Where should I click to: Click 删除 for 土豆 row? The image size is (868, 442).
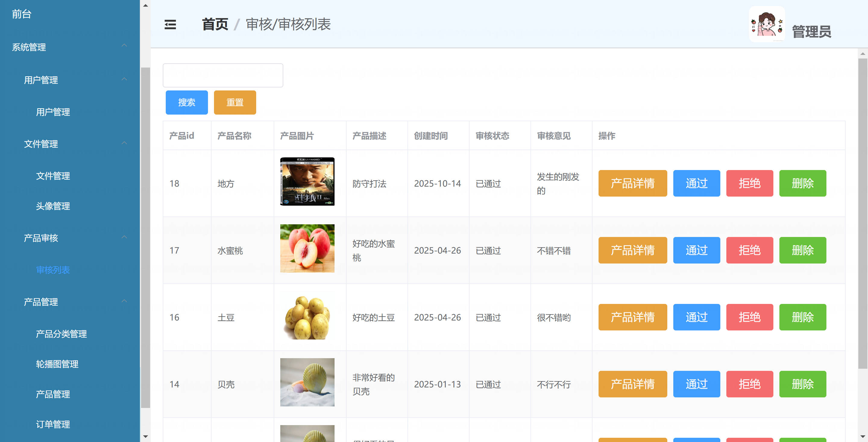[803, 317]
